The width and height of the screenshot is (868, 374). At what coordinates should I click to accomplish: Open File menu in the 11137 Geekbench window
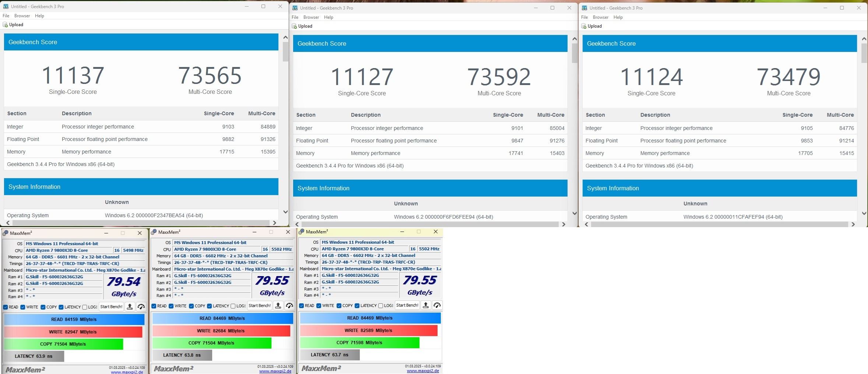[6, 16]
